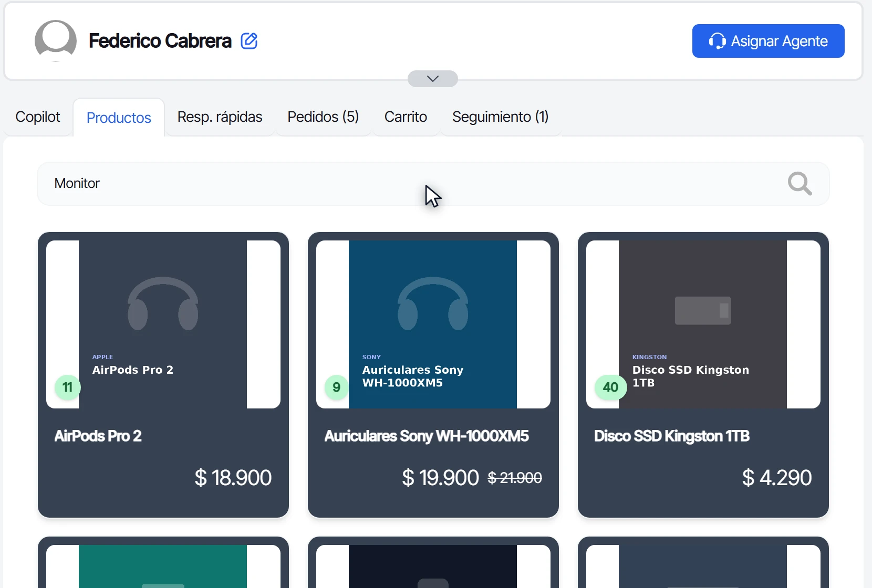Image resolution: width=872 pixels, height=588 pixels.
Task: Click the Federico Cabrera avatar icon
Action: pos(56,41)
